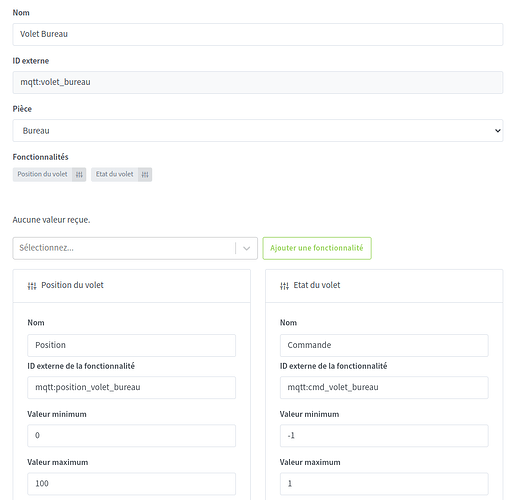The height and width of the screenshot is (500, 511).
Task: Edit the Nom field containing Commande
Action: point(384,345)
